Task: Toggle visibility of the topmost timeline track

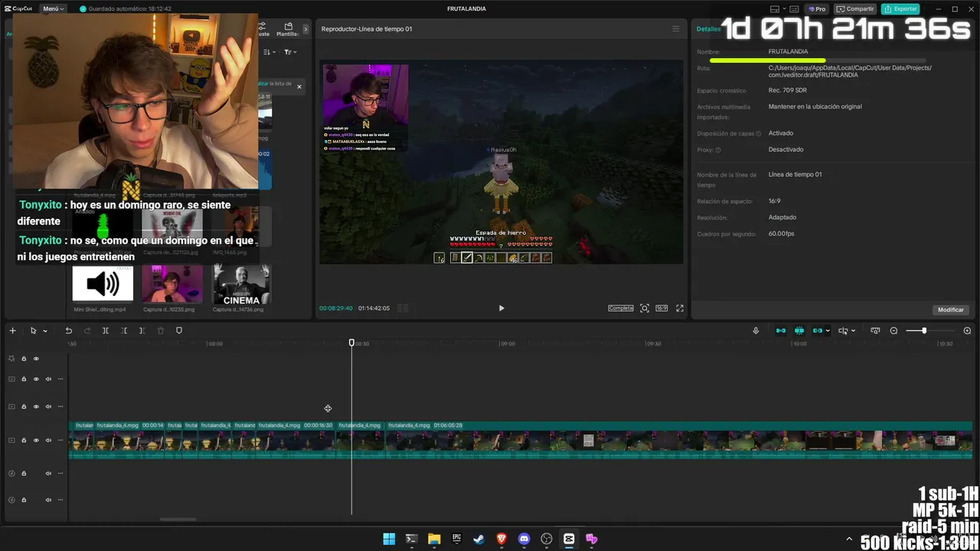Action: (x=36, y=358)
